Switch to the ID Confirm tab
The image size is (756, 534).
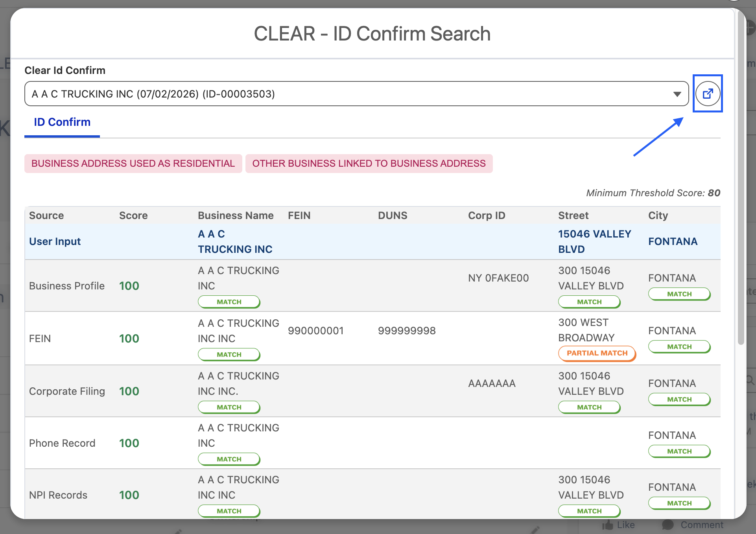coord(62,122)
